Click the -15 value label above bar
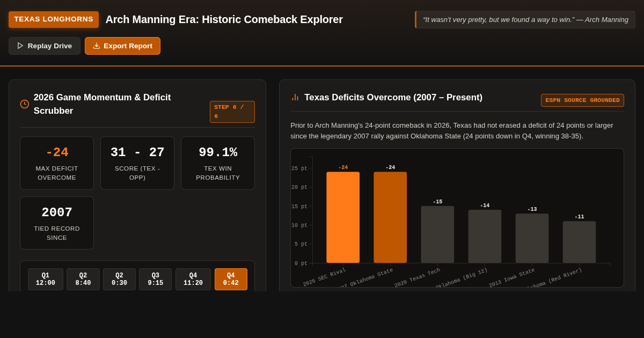 [437, 202]
